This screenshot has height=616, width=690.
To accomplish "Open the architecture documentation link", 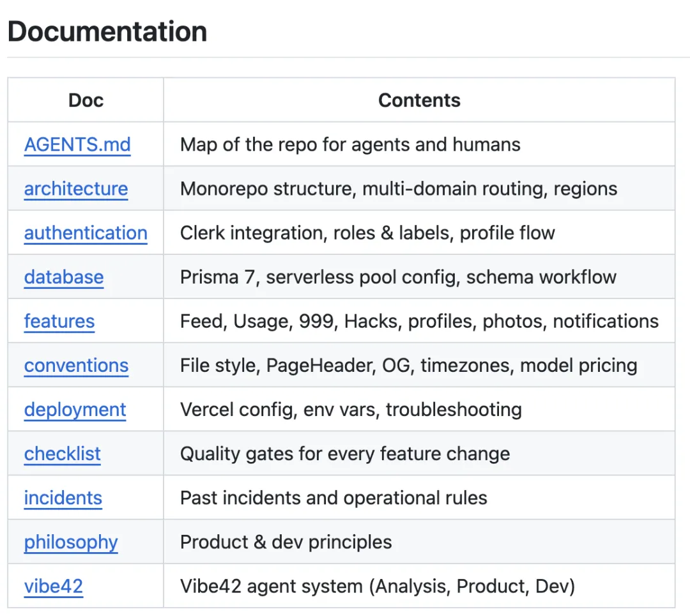I will click(x=76, y=189).
